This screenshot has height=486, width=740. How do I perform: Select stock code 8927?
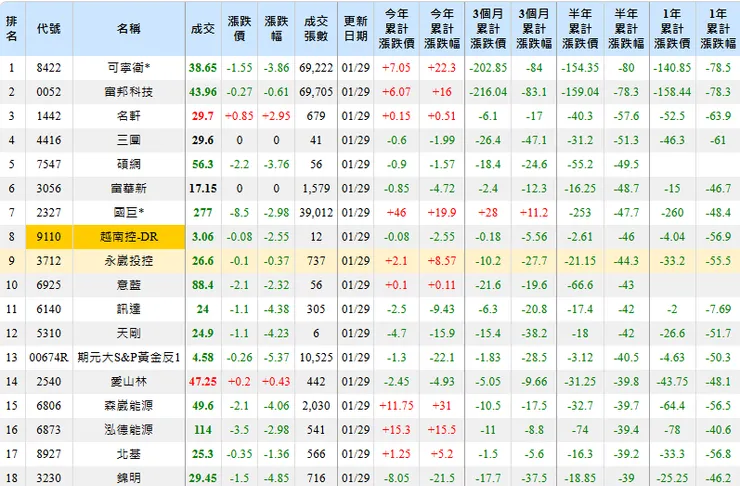coord(49,454)
